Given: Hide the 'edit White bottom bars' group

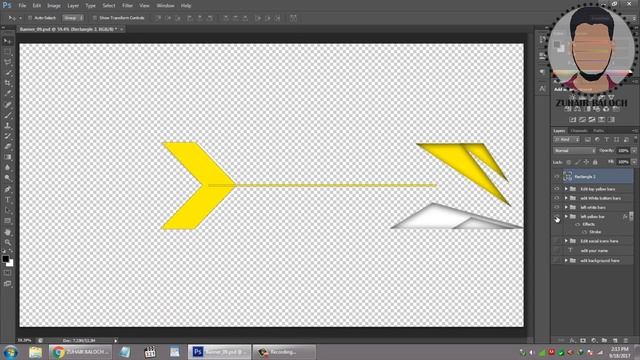Looking at the screenshot, I should tap(557, 198).
